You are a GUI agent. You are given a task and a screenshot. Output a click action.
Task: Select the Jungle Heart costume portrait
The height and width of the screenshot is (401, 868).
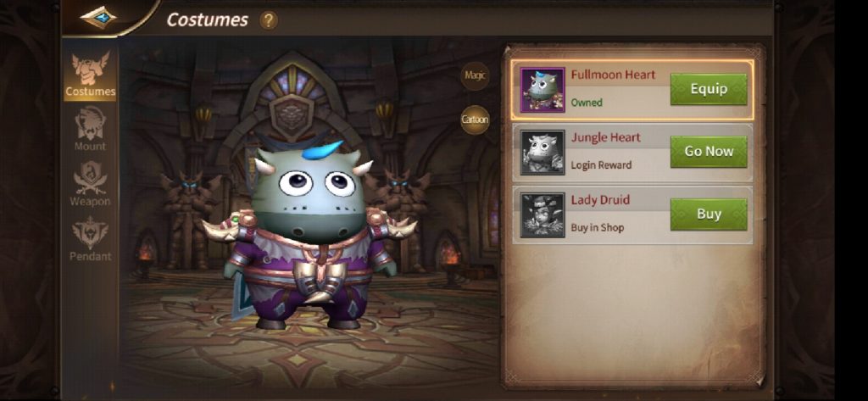click(x=542, y=153)
